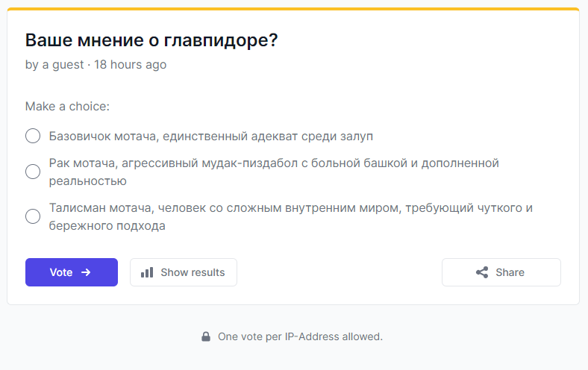
Task: Select the "Базовичок мотача" radio button
Action: (33, 136)
